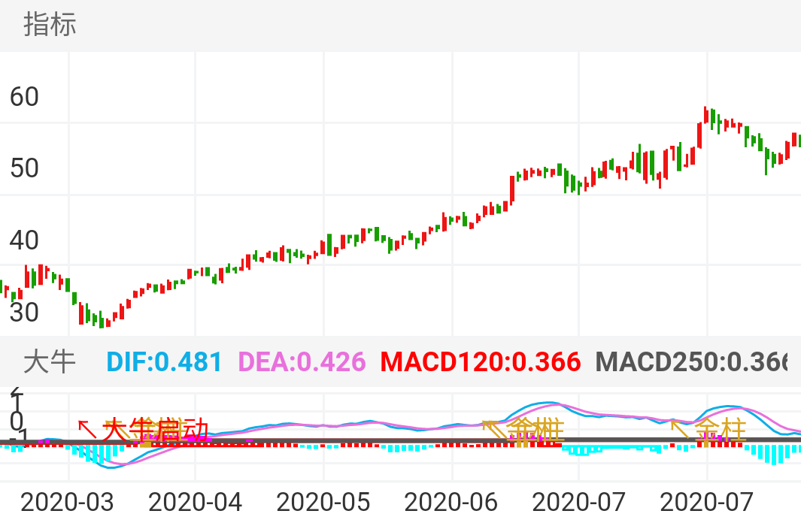
Task: Click the 60 price axis label
Action: pos(24,97)
